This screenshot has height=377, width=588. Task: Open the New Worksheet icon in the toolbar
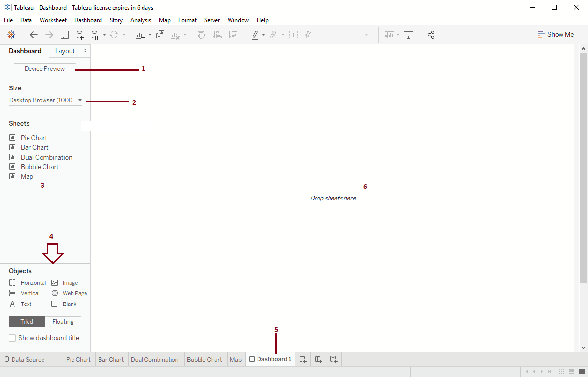coord(141,34)
